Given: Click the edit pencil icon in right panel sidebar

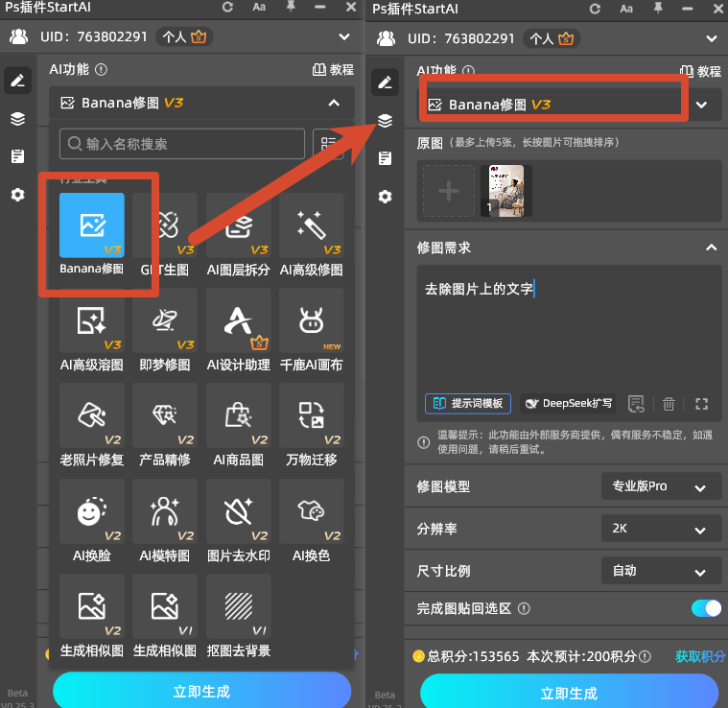Looking at the screenshot, I should coord(385,83).
